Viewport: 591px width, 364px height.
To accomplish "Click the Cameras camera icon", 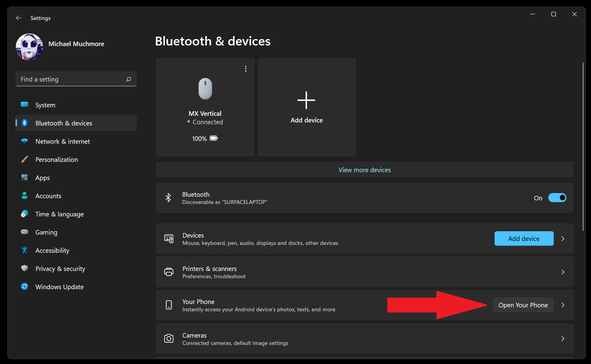I will (x=169, y=339).
